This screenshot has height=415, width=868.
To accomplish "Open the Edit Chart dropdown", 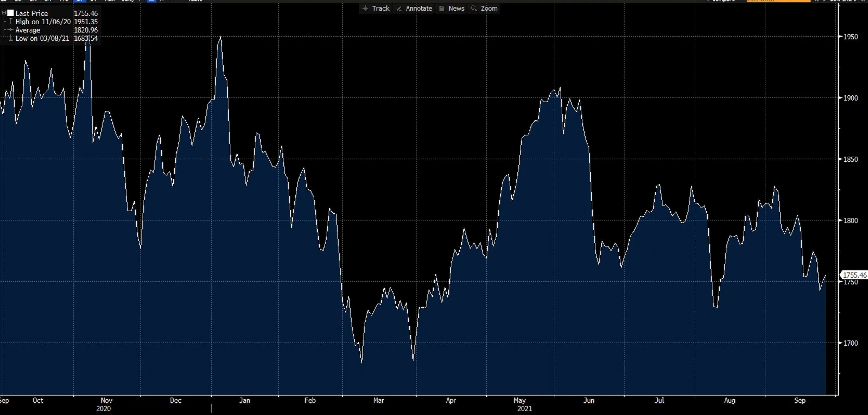I will pos(824,1).
